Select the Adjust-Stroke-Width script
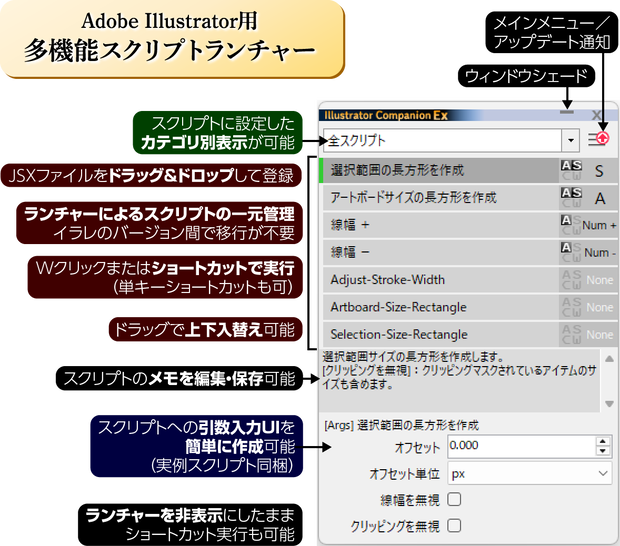The width and height of the screenshot is (620, 546). tap(440, 280)
